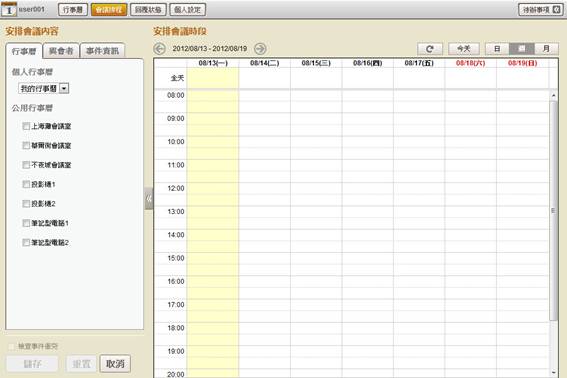This screenshot has height=378, width=567.
Task: Check the 投影機2 checkbox
Action: [26, 204]
